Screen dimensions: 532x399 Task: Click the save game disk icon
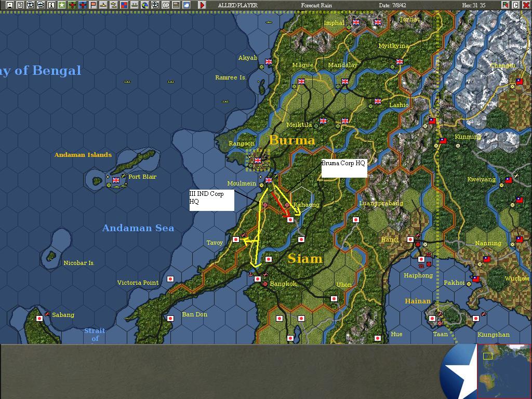click(10, 5)
